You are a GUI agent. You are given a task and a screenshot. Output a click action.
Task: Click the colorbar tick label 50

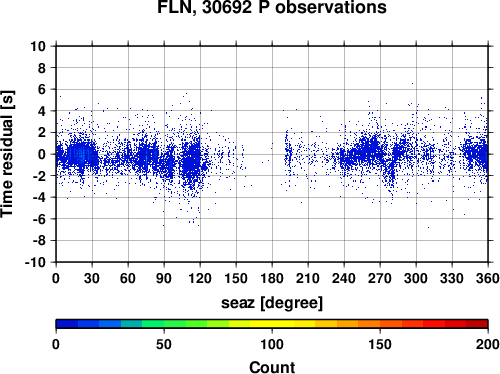pyautogui.click(x=164, y=344)
